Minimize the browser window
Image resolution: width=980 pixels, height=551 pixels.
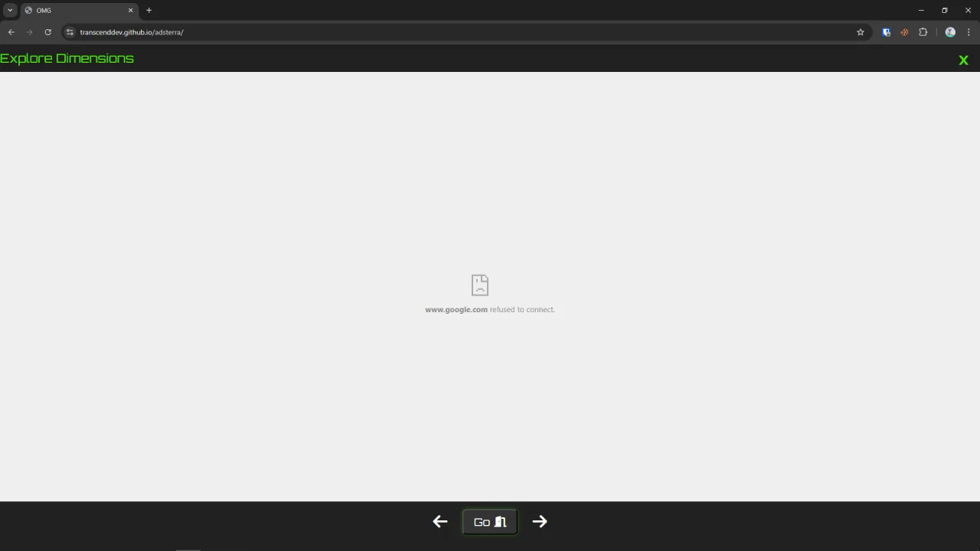921,11
